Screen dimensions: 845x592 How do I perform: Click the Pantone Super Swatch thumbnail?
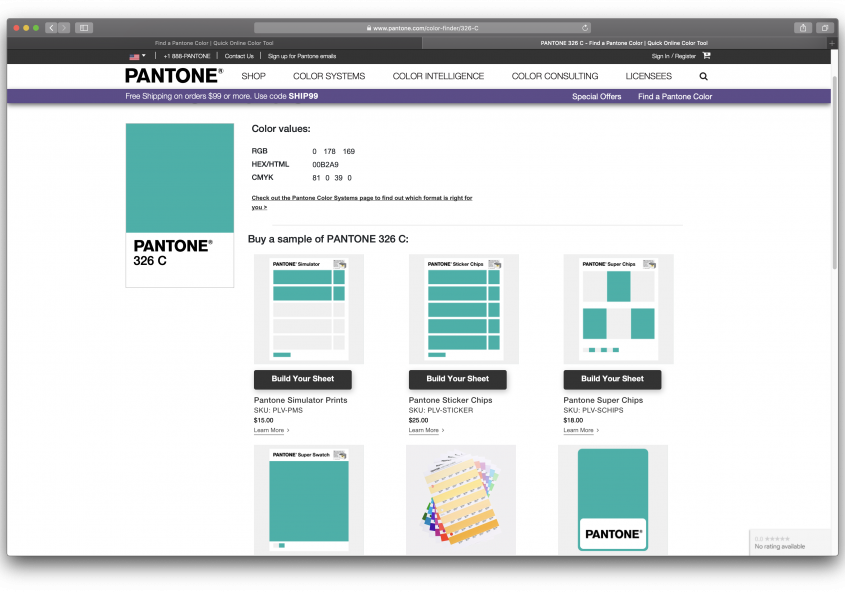click(309, 500)
